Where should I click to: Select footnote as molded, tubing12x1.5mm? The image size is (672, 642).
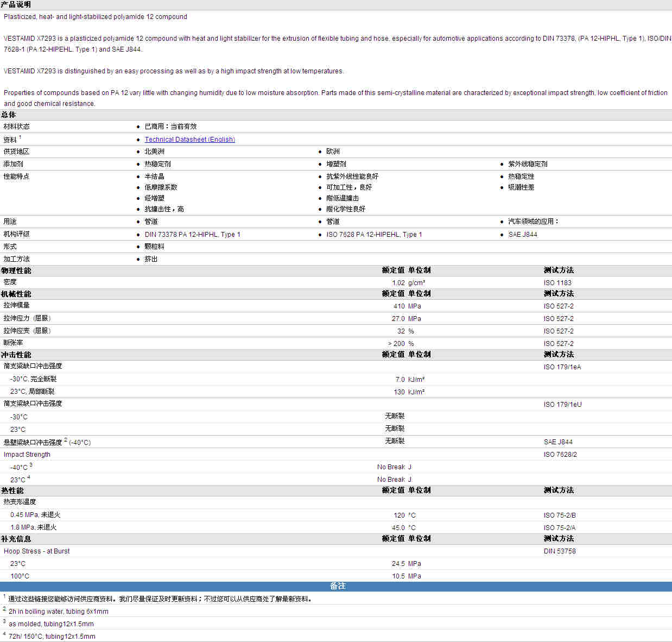click(x=51, y=624)
